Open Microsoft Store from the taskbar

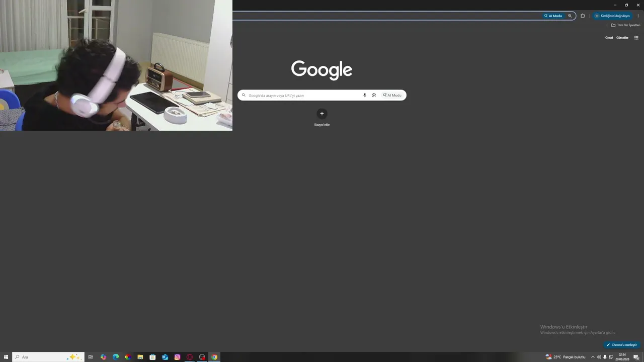click(152, 357)
